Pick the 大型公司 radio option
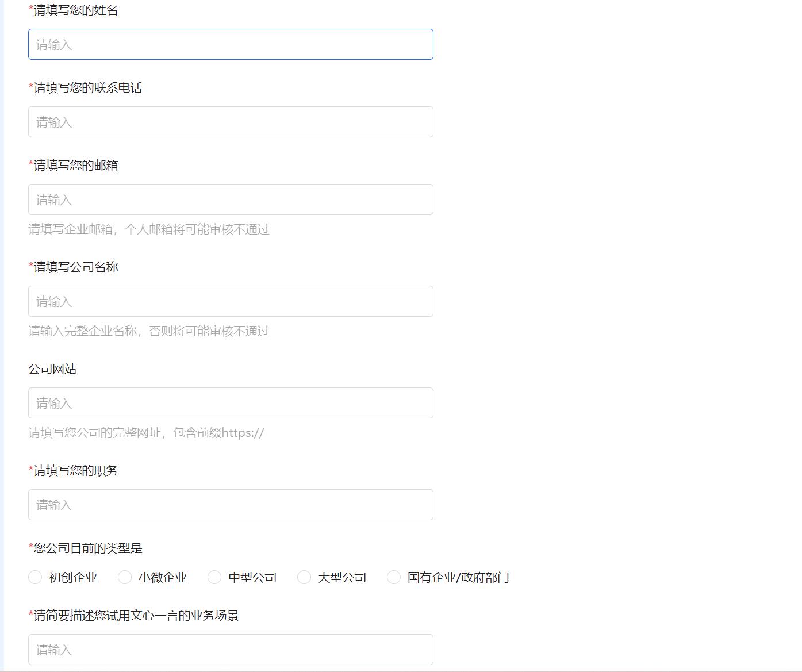This screenshot has width=802, height=672. pyautogui.click(x=304, y=577)
